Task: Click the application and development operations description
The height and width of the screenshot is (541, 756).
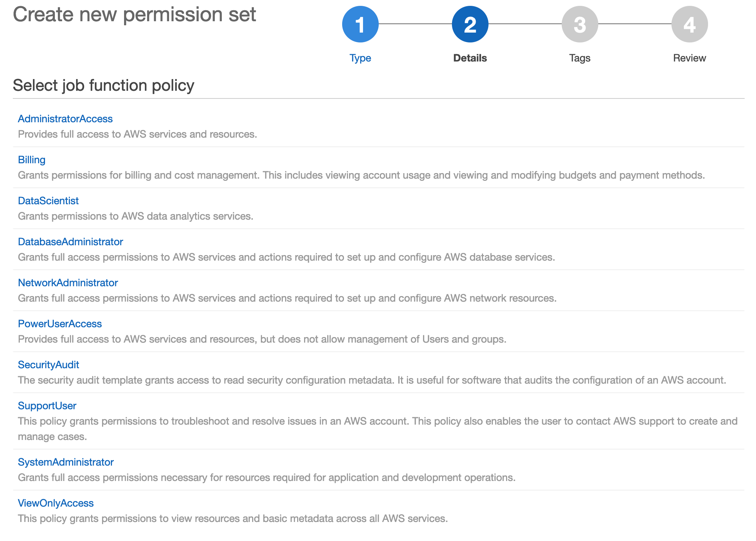Action: (267, 477)
